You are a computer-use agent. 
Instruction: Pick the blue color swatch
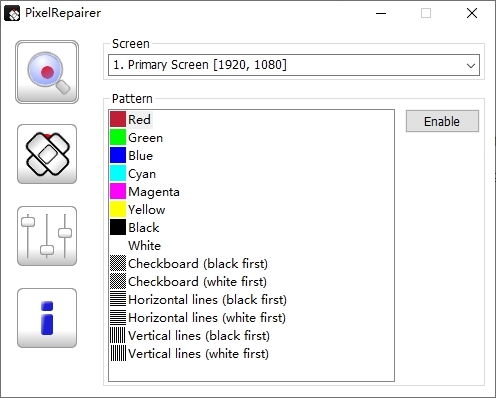[118, 155]
